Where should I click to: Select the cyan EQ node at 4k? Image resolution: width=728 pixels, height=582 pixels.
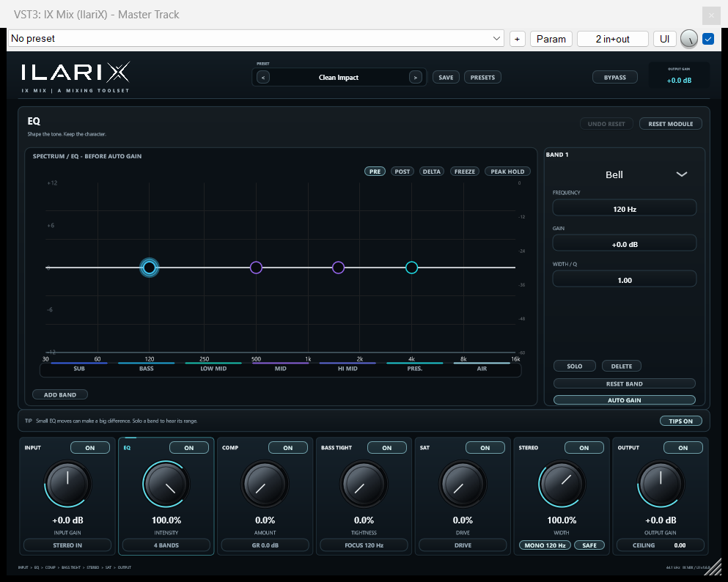(411, 268)
